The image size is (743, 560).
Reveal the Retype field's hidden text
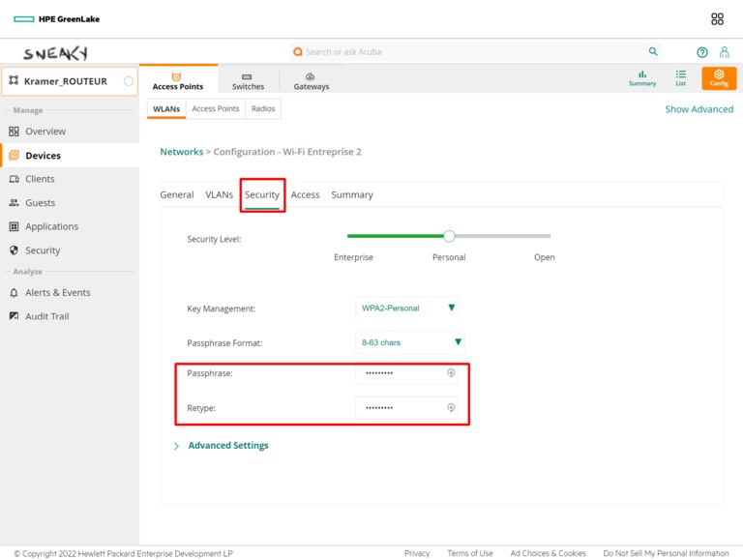451,408
